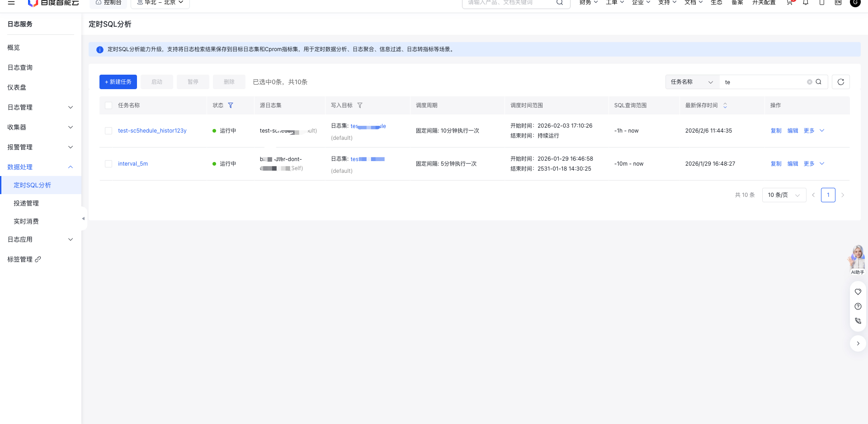The height and width of the screenshot is (424, 868).
Task: Run the task name search magnifier
Action: click(819, 82)
